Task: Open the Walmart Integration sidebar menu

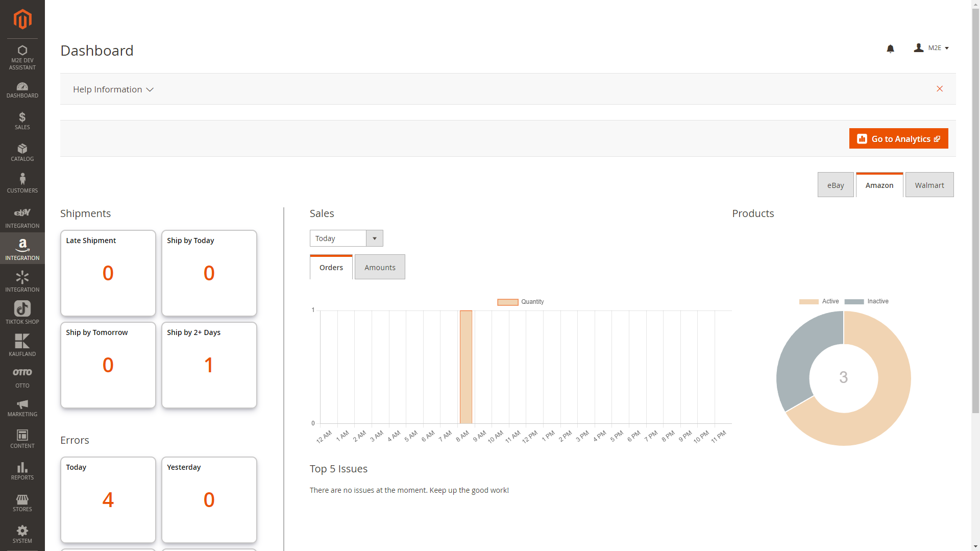Action: tap(22, 281)
